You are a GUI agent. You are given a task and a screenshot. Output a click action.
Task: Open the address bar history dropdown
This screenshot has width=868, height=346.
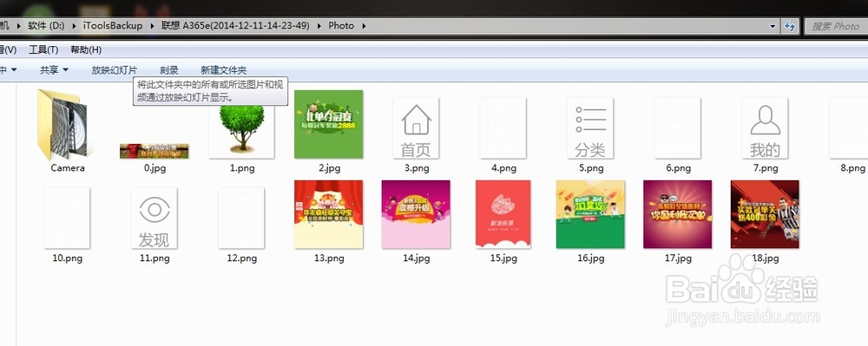point(773,26)
